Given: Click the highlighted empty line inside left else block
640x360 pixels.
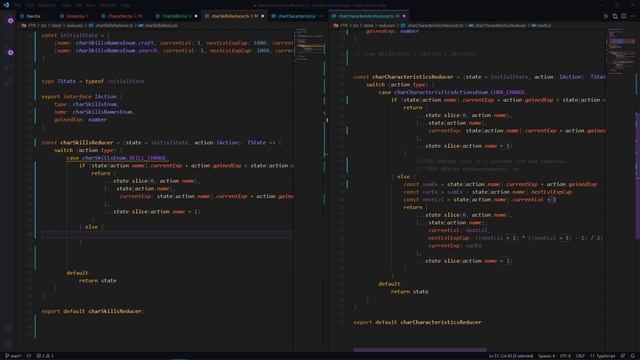Looking at the screenshot, I should (x=167, y=234).
